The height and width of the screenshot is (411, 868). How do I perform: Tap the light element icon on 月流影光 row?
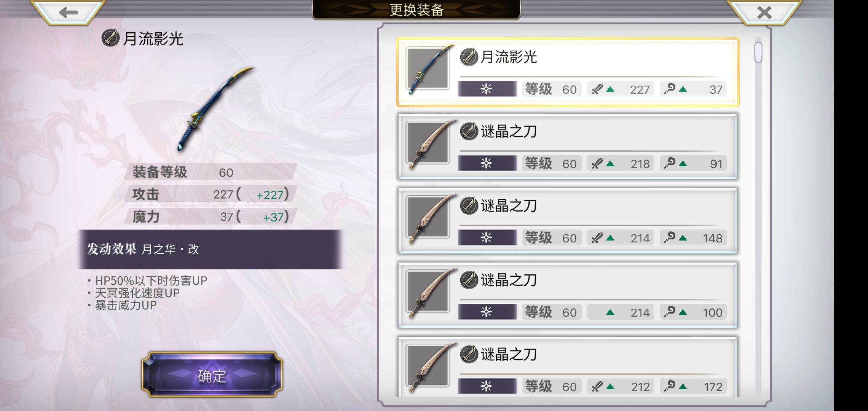coord(487,89)
